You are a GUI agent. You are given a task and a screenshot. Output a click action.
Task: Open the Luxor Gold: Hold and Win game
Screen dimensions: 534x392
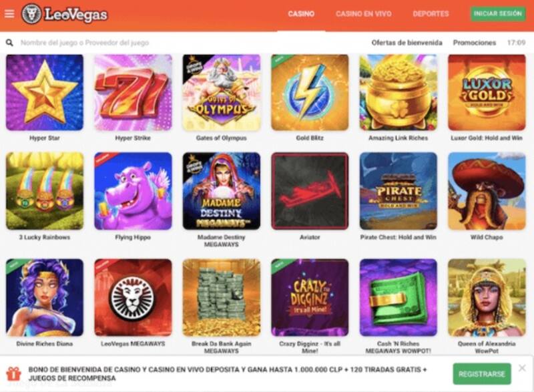[487, 92]
